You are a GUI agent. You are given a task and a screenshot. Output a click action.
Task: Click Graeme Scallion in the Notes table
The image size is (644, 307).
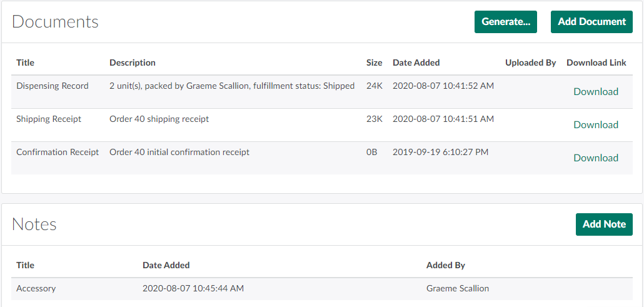tap(457, 289)
